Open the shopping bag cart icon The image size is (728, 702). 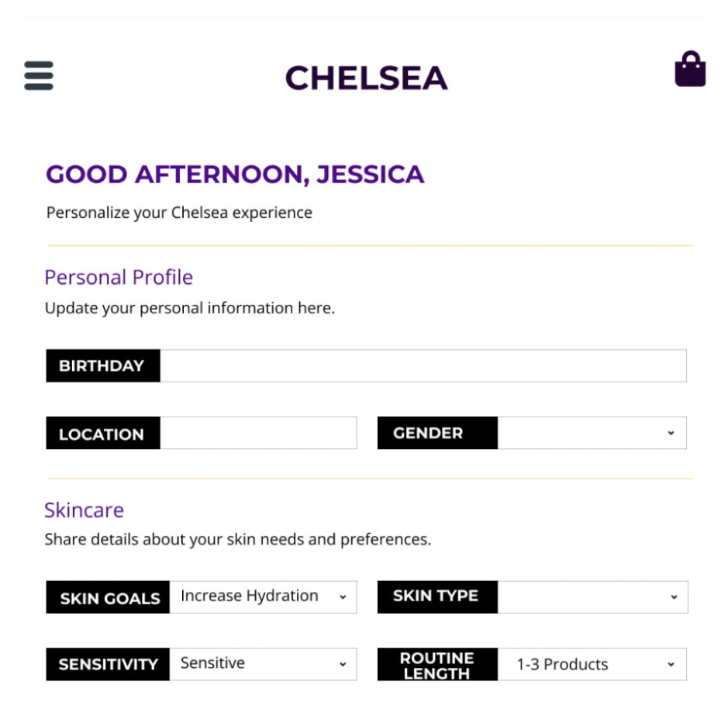coord(690,69)
